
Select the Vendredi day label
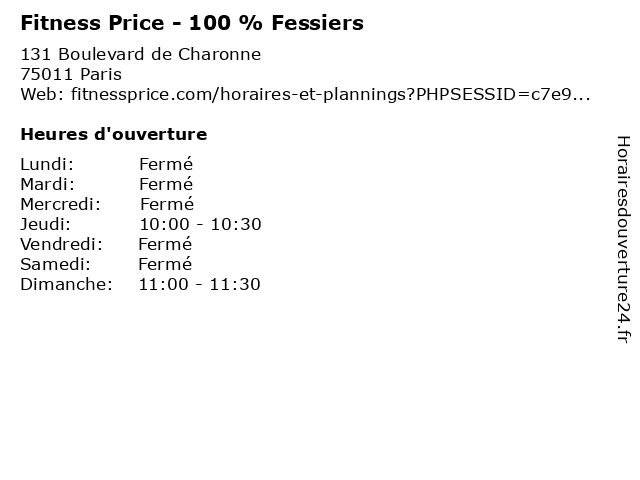pos(61,244)
